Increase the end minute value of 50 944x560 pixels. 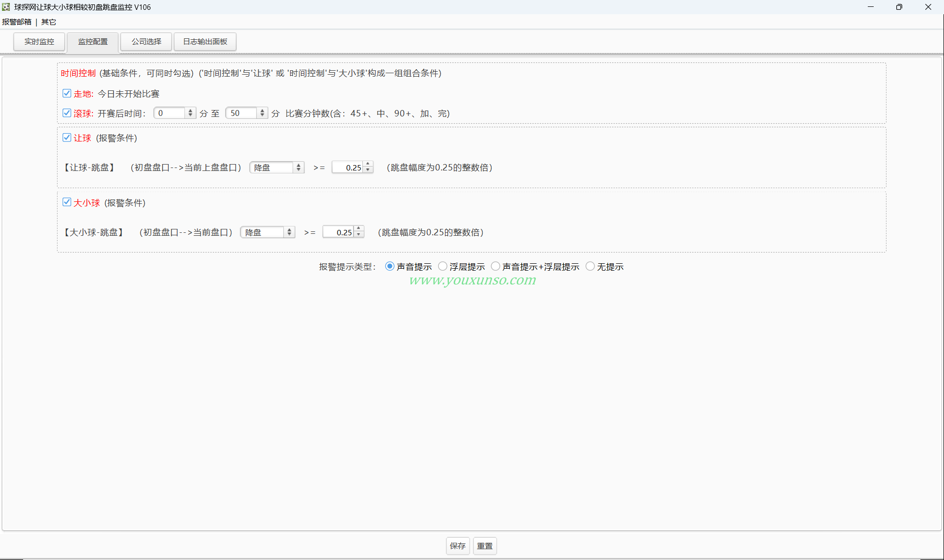(x=262, y=111)
